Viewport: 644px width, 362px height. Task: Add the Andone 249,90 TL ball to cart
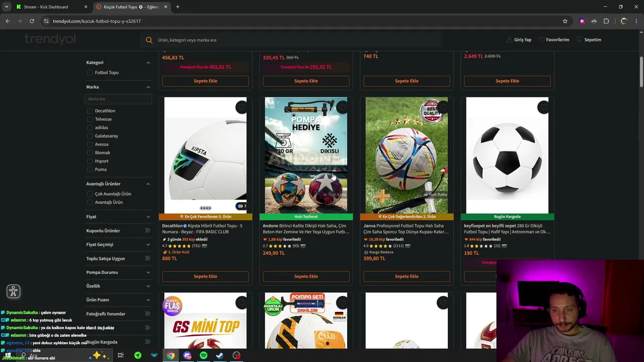coord(306,277)
